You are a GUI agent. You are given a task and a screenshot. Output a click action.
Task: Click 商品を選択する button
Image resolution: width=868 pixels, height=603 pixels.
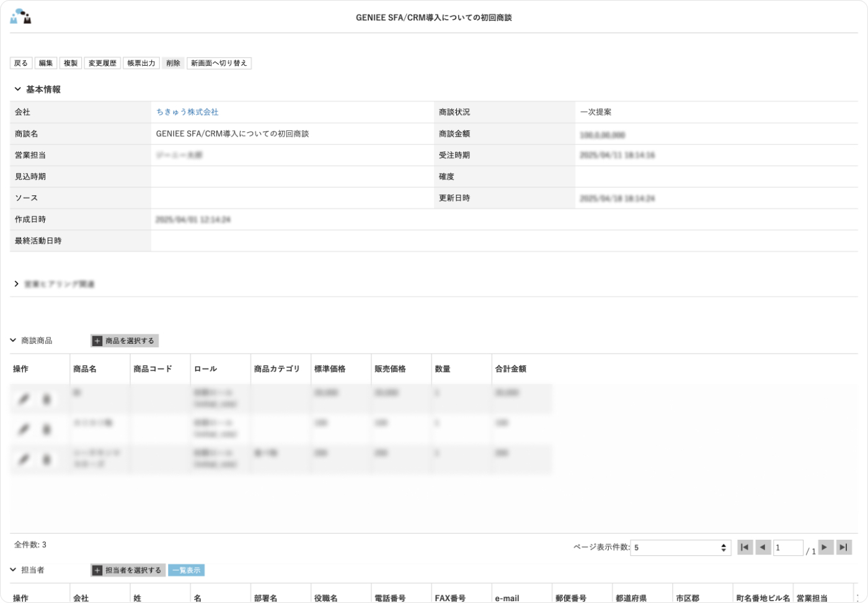(125, 341)
